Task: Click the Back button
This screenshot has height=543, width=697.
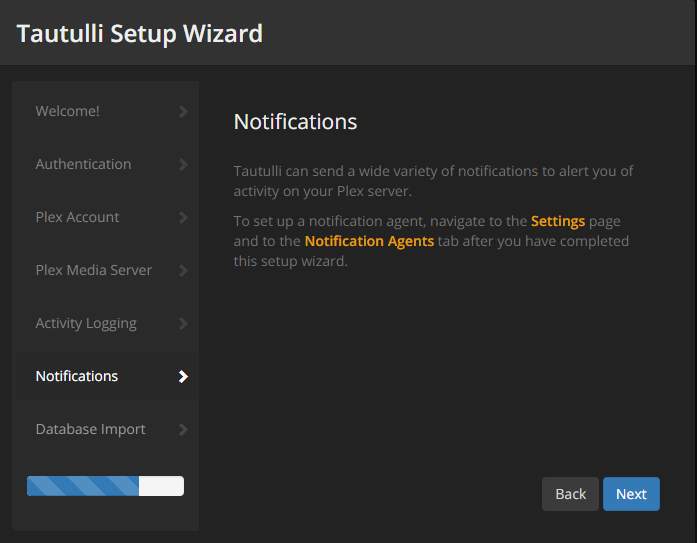Action: tap(570, 494)
